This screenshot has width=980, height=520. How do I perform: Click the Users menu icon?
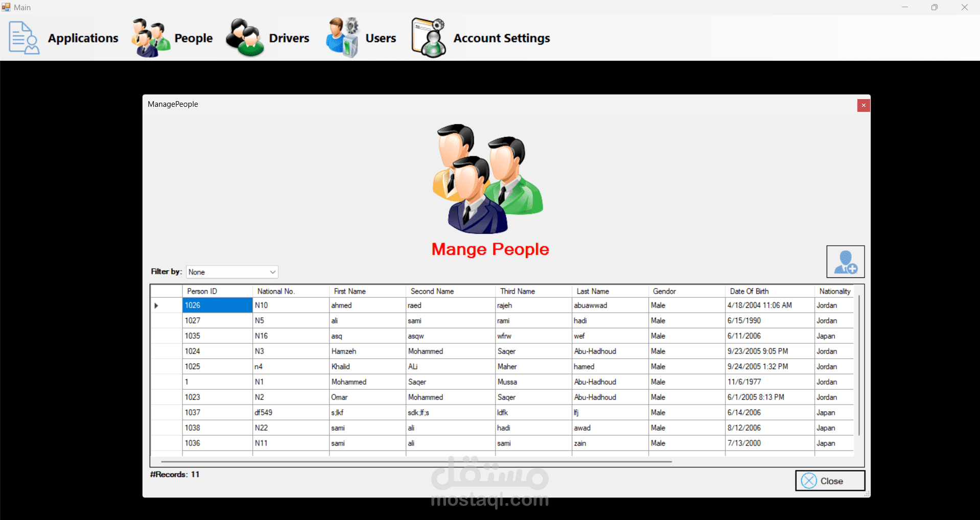click(x=342, y=38)
